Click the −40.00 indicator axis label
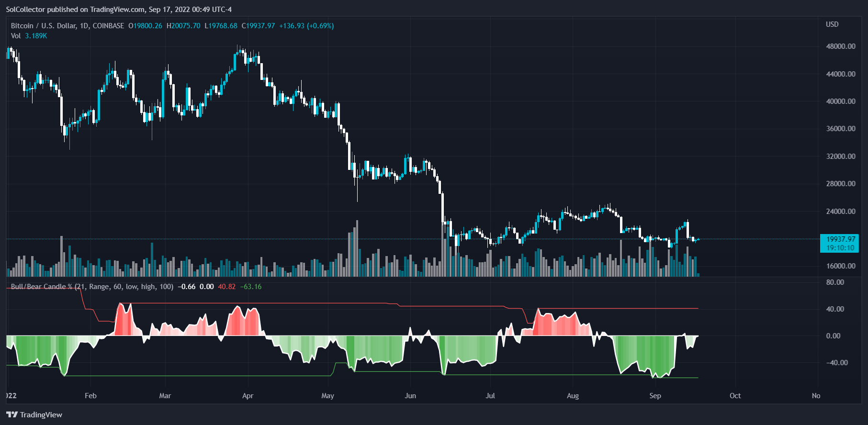868x425 pixels. pos(837,363)
